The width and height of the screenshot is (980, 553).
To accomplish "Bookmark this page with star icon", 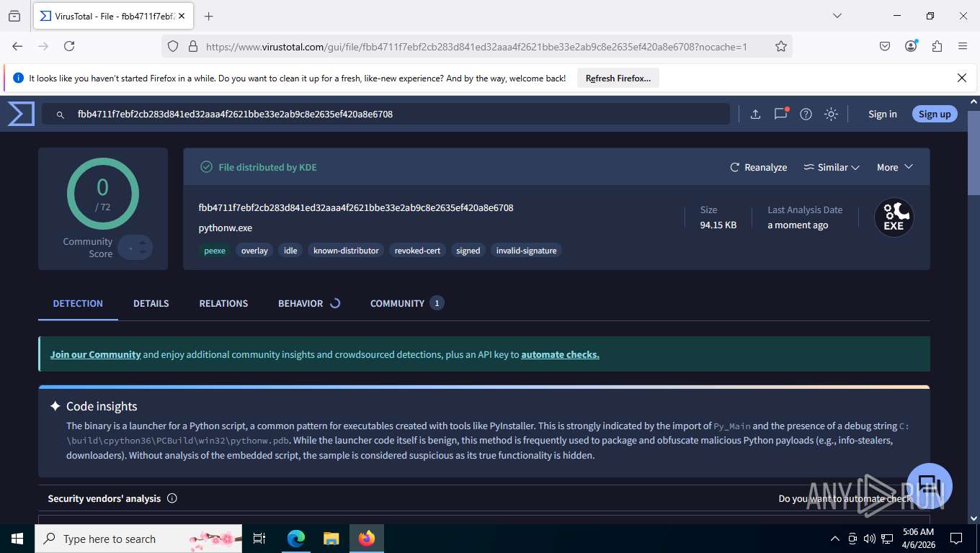I will point(781,46).
